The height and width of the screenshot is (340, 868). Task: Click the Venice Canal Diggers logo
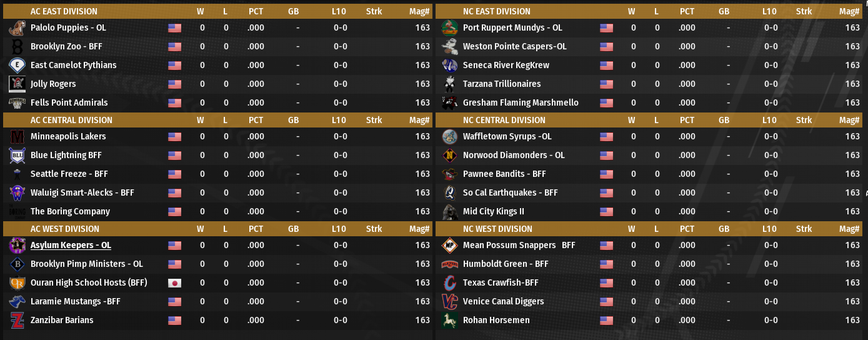coord(449,301)
